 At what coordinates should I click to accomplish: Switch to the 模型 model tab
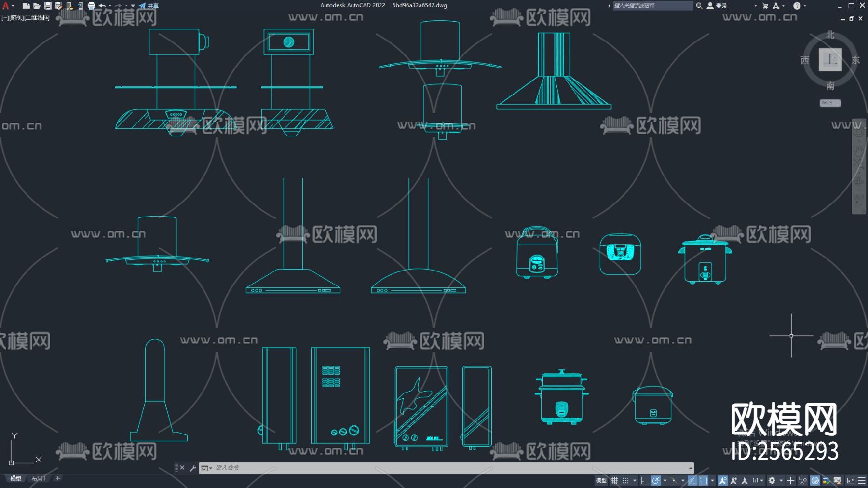[15, 478]
